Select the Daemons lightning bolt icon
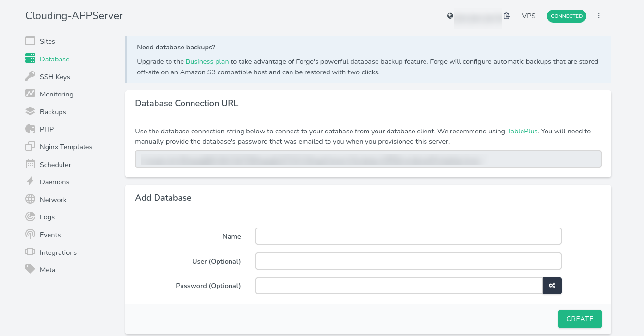 tap(30, 181)
